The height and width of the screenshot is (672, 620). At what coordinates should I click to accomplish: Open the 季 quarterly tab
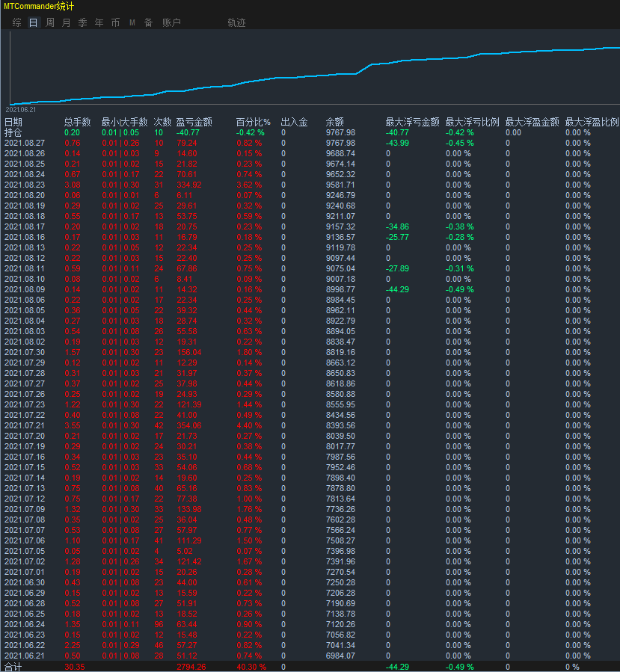82,22
